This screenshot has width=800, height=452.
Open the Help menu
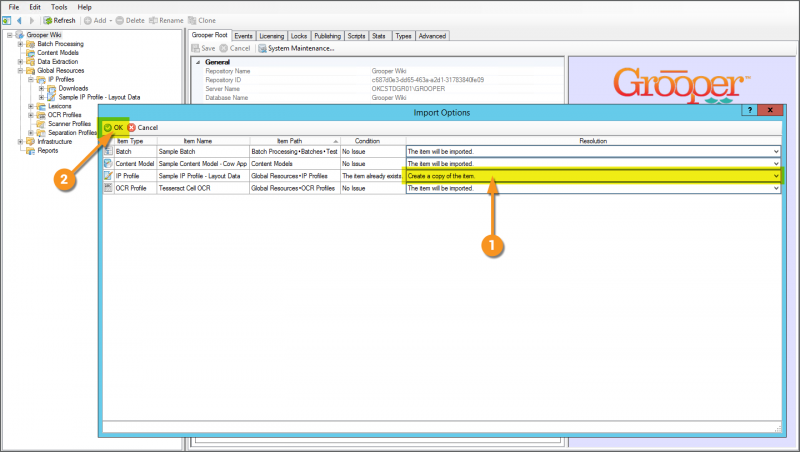tap(84, 7)
